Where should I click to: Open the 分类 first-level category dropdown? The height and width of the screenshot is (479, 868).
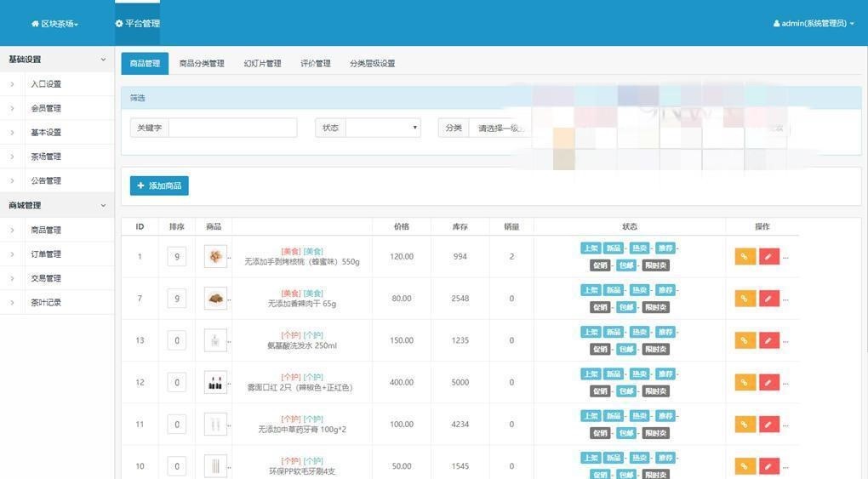click(500, 128)
